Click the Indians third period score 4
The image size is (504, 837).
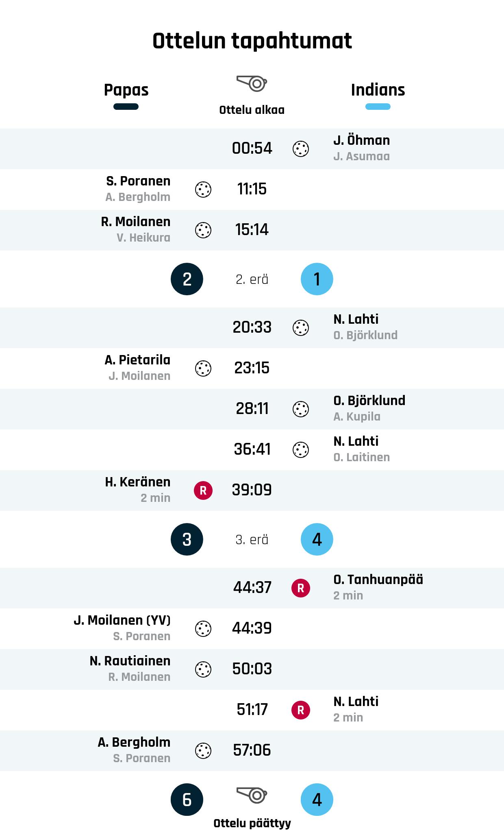(317, 539)
